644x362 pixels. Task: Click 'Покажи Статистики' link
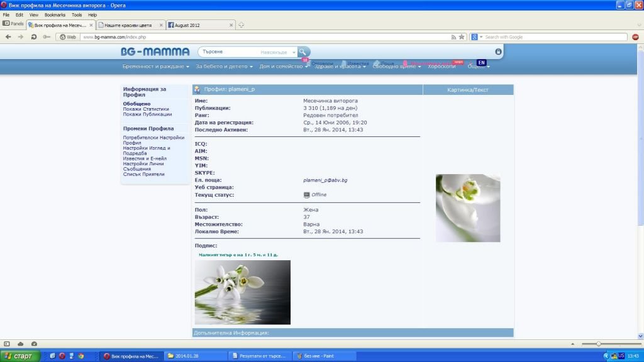pyautogui.click(x=146, y=109)
